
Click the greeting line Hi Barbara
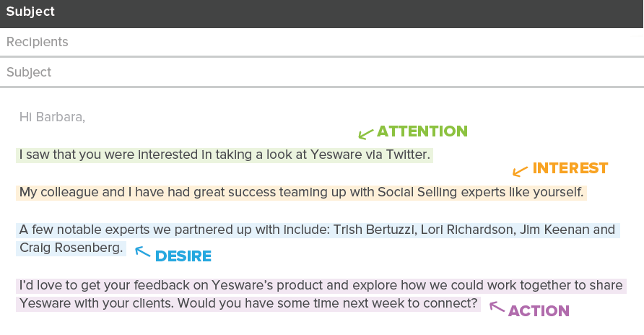pos(52,117)
